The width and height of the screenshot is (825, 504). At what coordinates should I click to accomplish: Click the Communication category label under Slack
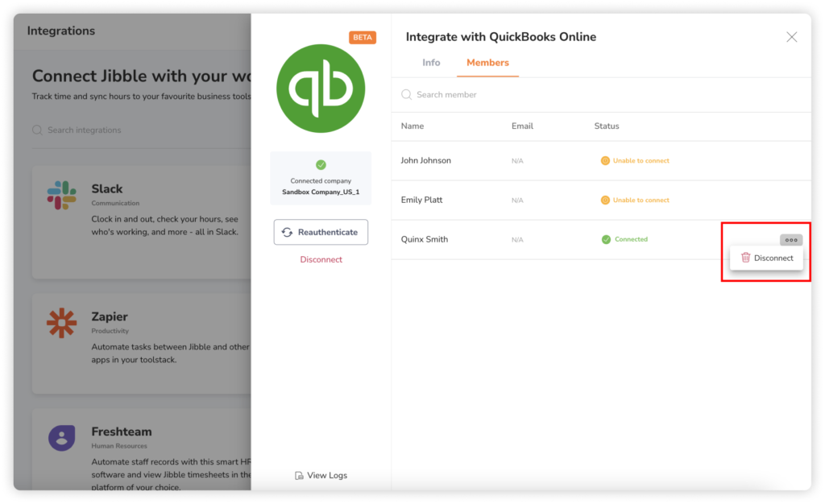[x=115, y=204]
